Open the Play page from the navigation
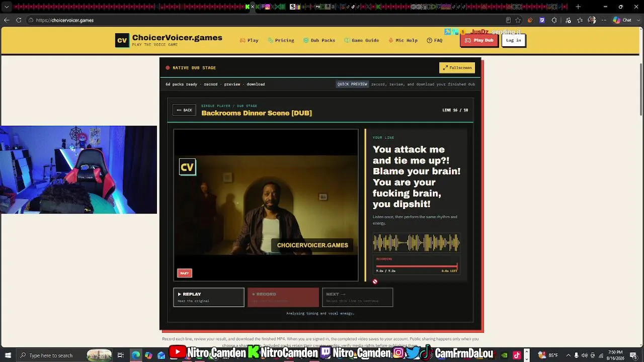The image size is (644, 362). point(249,40)
